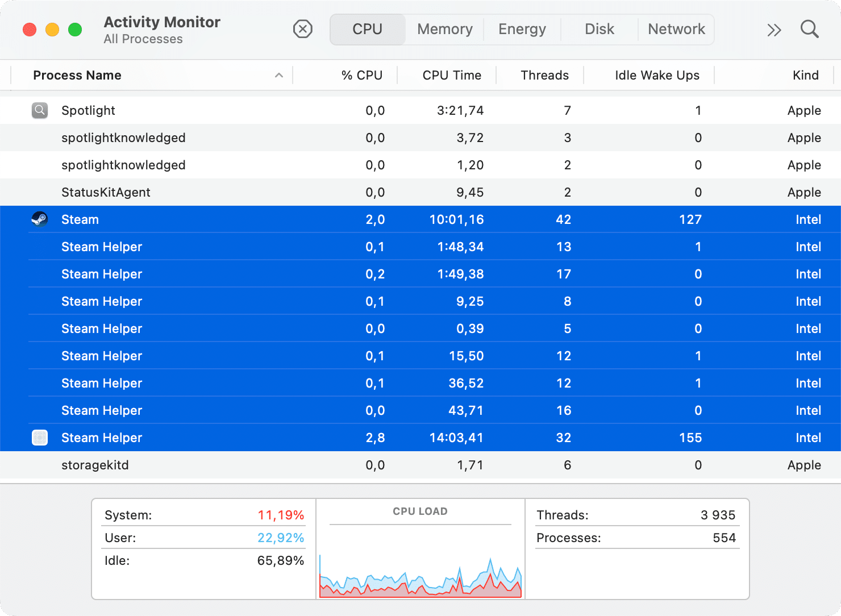This screenshot has width=841, height=616.
Task: Sort by Idle Wake Ups column
Action: (657, 75)
